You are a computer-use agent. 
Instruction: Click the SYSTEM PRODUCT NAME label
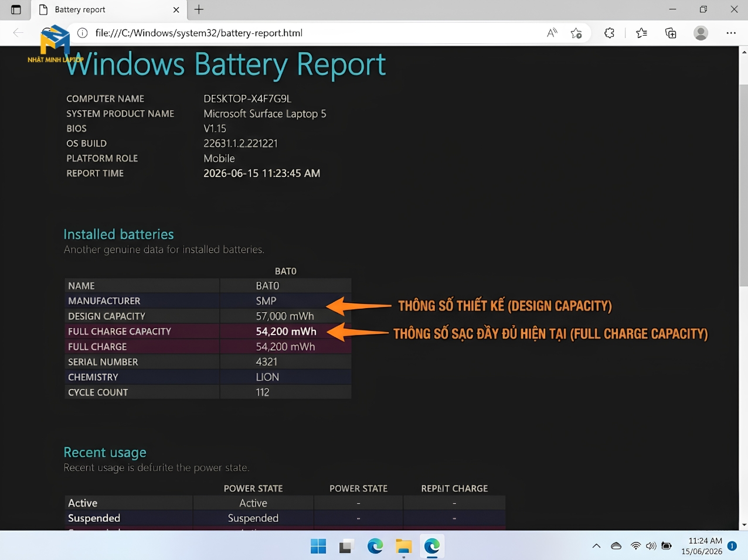click(120, 114)
